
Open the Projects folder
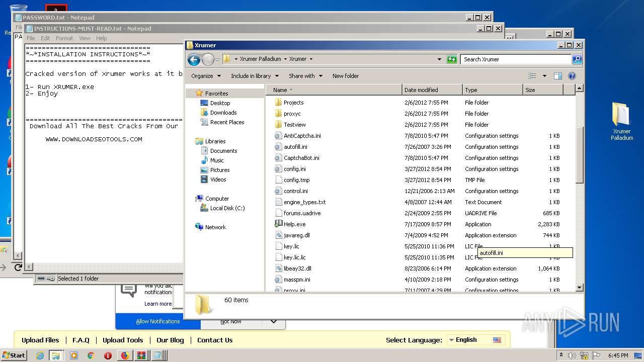tap(293, 103)
